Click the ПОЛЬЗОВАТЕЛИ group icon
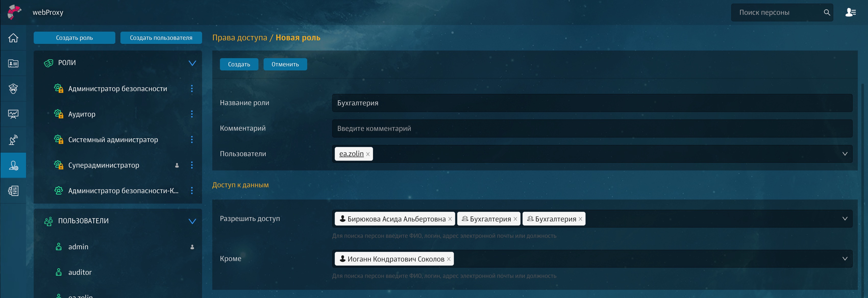 (48, 221)
